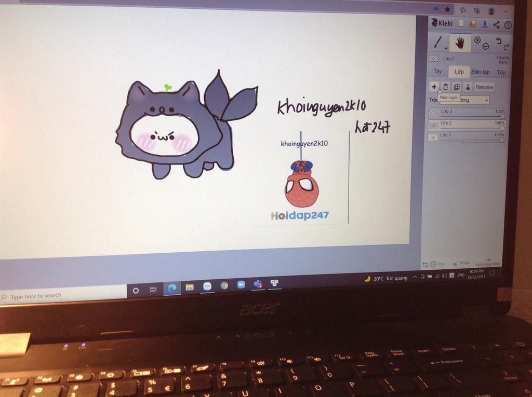Click the volume speaker icon

445,276
